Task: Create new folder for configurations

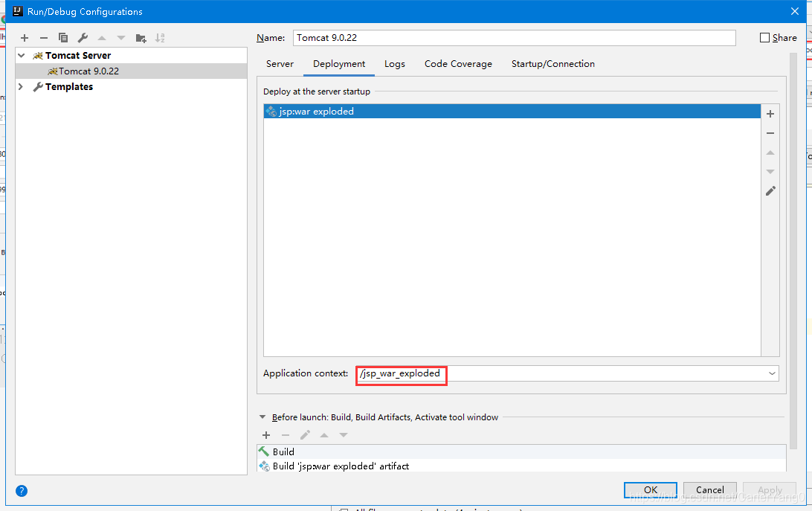Action: click(141, 38)
